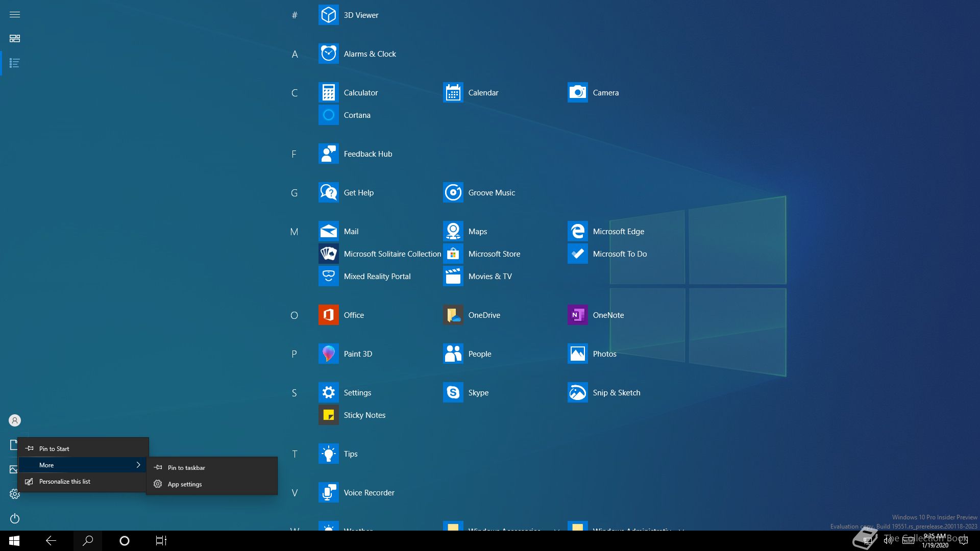The image size is (980, 551).
Task: Launch OneNote icon
Action: (x=577, y=315)
